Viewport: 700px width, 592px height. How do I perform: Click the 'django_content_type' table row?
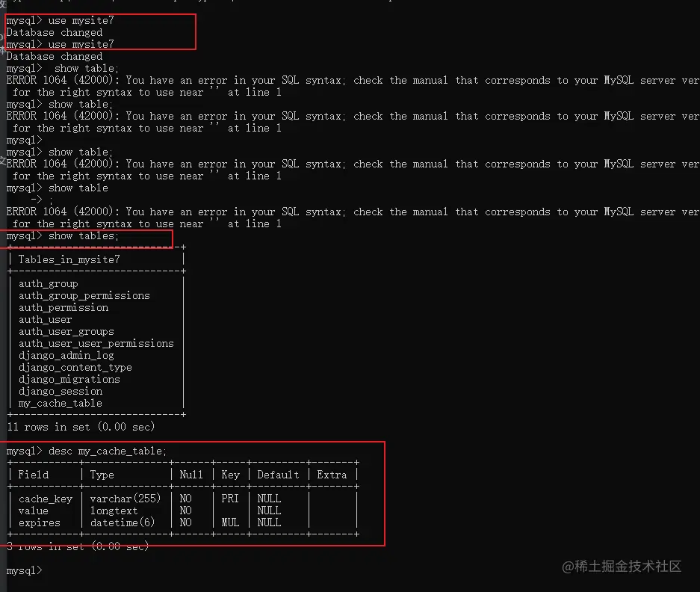tap(75, 368)
